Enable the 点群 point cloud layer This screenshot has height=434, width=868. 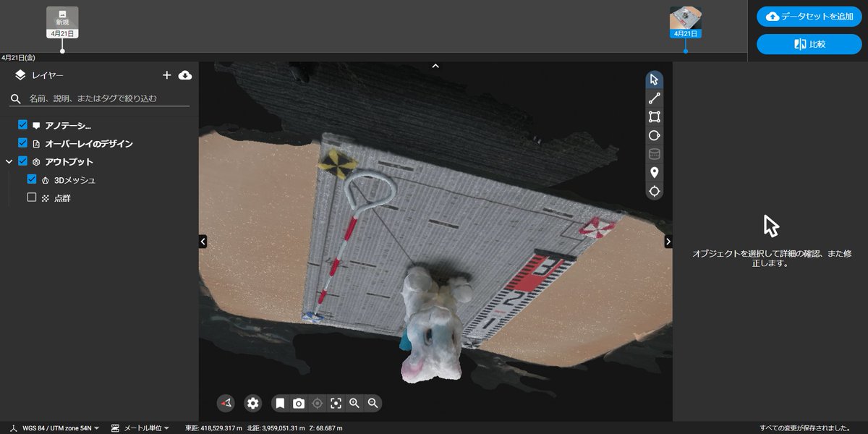pyautogui.click(x=32, y=197)
